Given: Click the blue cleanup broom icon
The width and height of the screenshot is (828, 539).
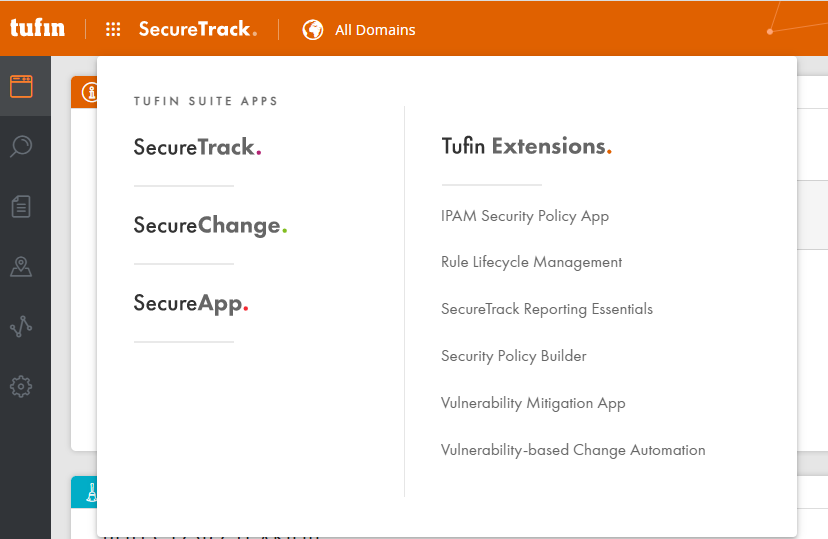Looking at the screenshot, I should (87, 492).
